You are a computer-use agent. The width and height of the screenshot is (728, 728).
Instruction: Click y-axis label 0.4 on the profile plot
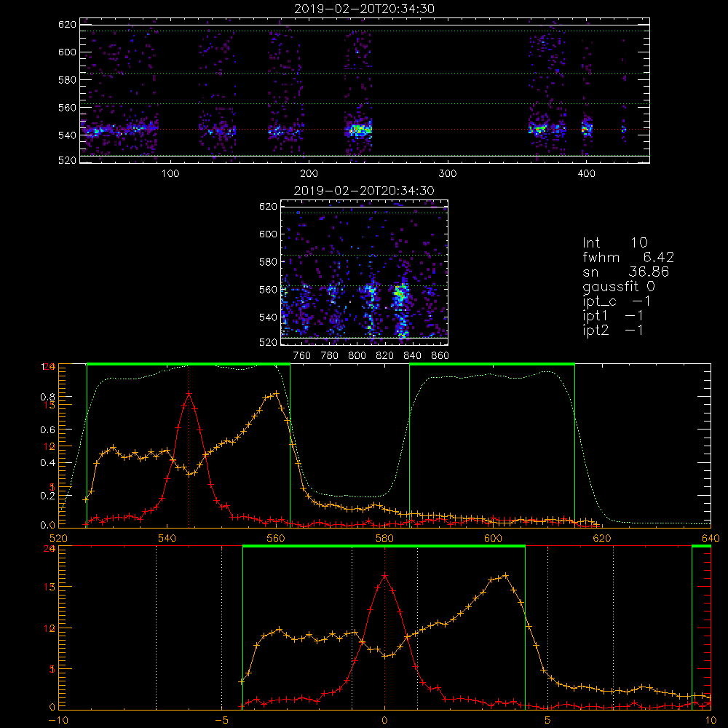pos(47,463)
